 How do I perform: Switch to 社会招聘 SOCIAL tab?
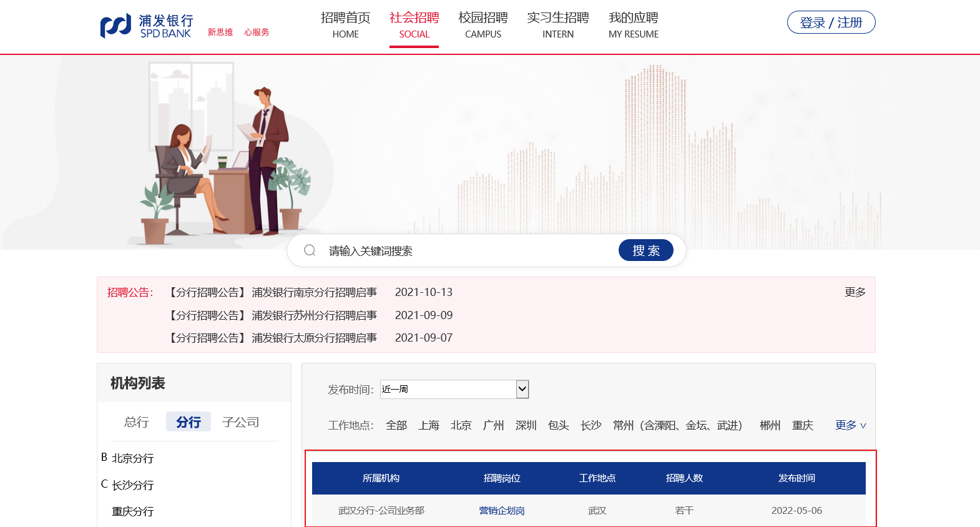tap(414, 25)
